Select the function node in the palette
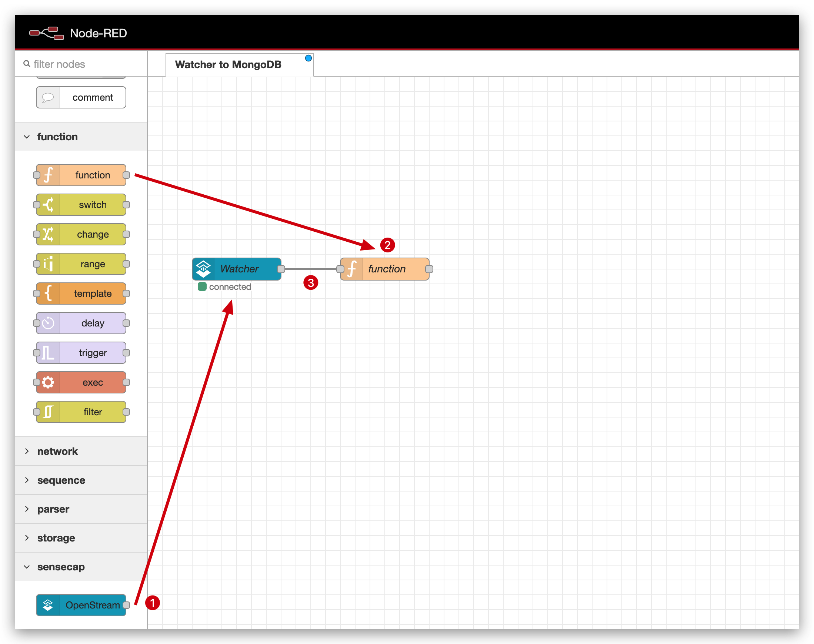This screenshot has width=814, height=644. click(x=81, y=175)
